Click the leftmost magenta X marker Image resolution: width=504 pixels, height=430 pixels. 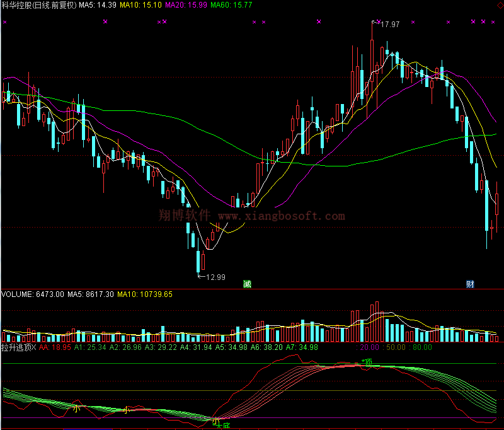tap(5, 22)
